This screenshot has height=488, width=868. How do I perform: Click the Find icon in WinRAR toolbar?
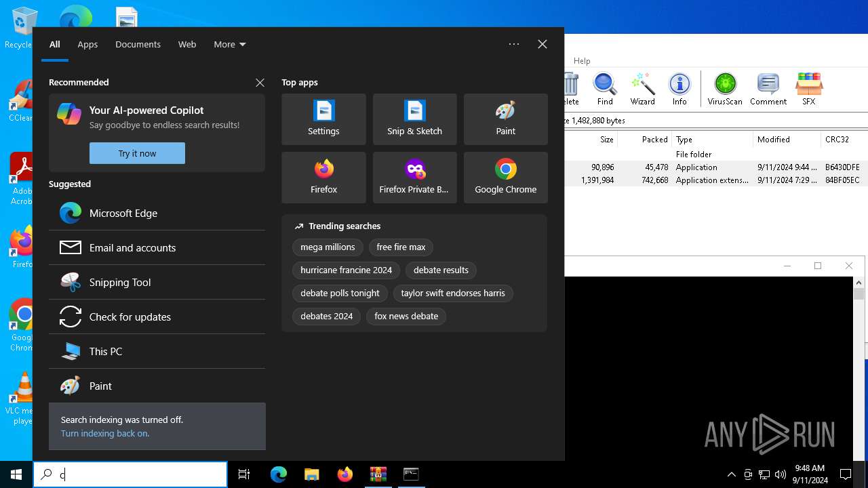pos(605,89)
